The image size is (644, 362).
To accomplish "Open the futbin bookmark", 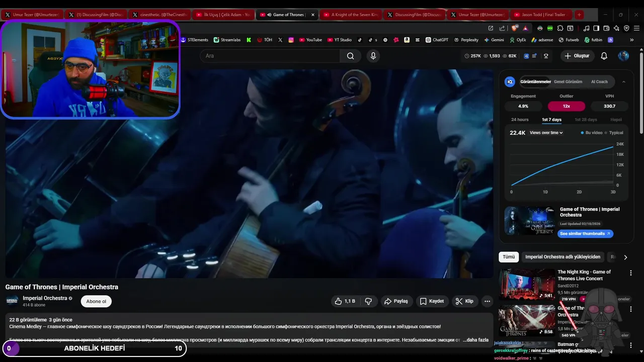I will click(593, 40).
